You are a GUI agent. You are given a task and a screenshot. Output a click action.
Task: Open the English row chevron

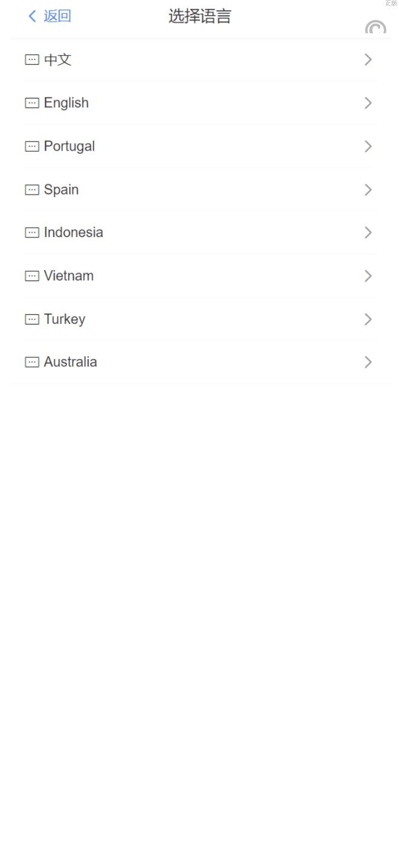(368, 103)
